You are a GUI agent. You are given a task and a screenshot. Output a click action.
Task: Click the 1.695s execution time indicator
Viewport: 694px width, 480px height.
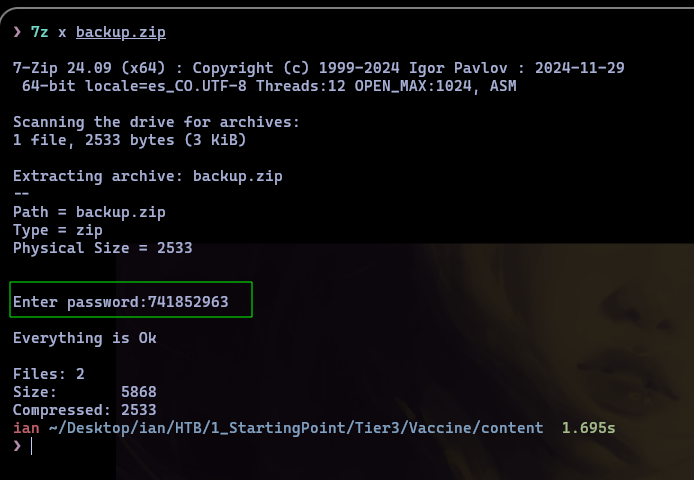click(588, 428)
